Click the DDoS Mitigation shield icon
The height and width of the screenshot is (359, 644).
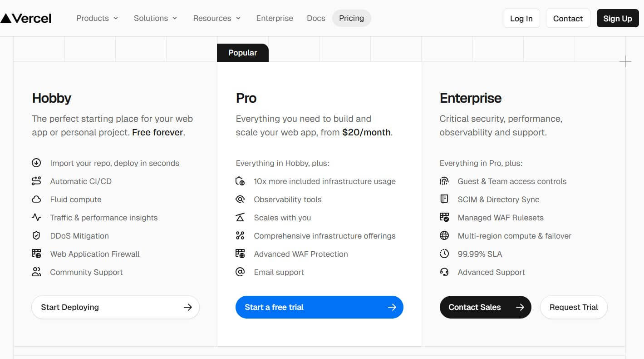click(x=36, y=236)
